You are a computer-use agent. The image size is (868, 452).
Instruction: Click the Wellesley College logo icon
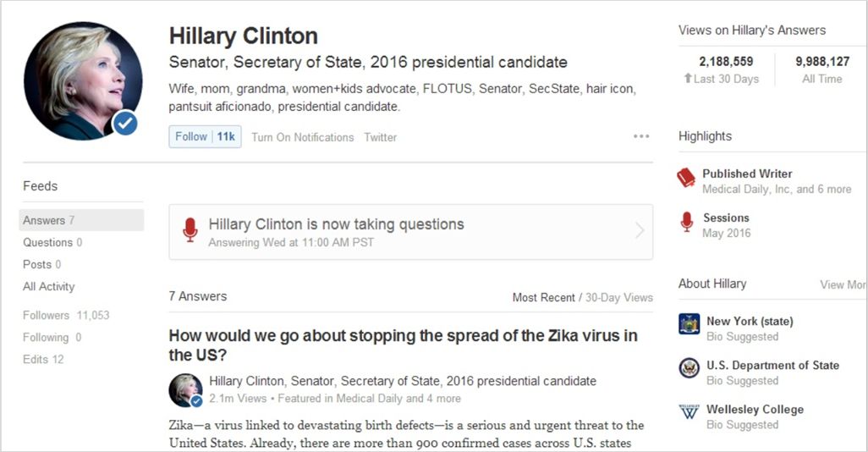pos(689,411)
